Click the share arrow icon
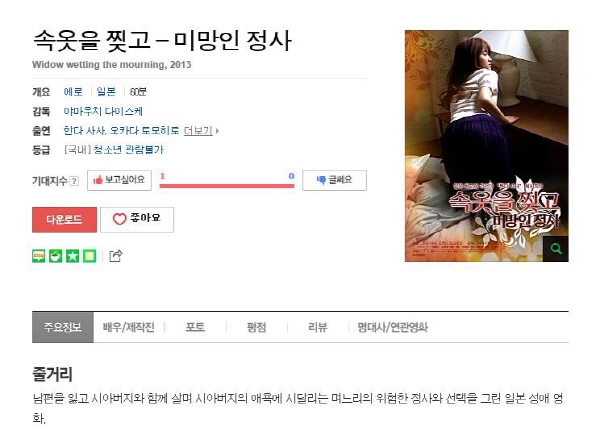This screenshot has height=445, width=600. click(x=116, y=256)
